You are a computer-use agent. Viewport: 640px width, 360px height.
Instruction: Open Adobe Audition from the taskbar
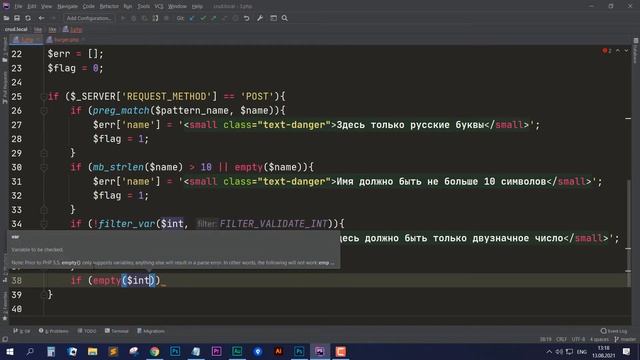(237, 352)
